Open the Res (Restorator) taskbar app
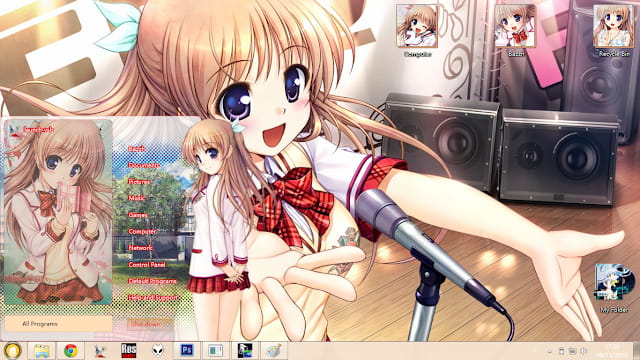 pos(129,351)
